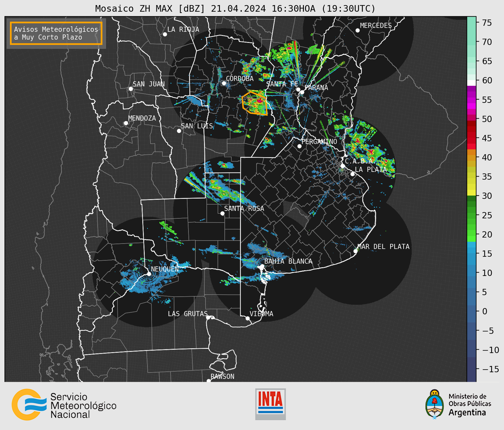The image size is (504, 430).
Task: Click the MENDOZA city marker dot
Action: pos(126,123)
